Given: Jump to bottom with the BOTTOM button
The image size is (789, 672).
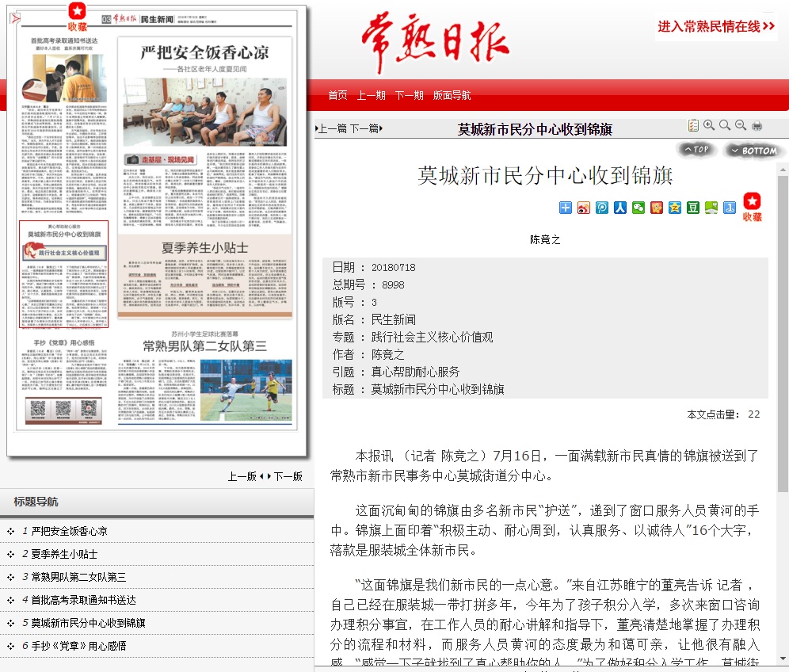Looking at the screenshot, I should point(754,150).
